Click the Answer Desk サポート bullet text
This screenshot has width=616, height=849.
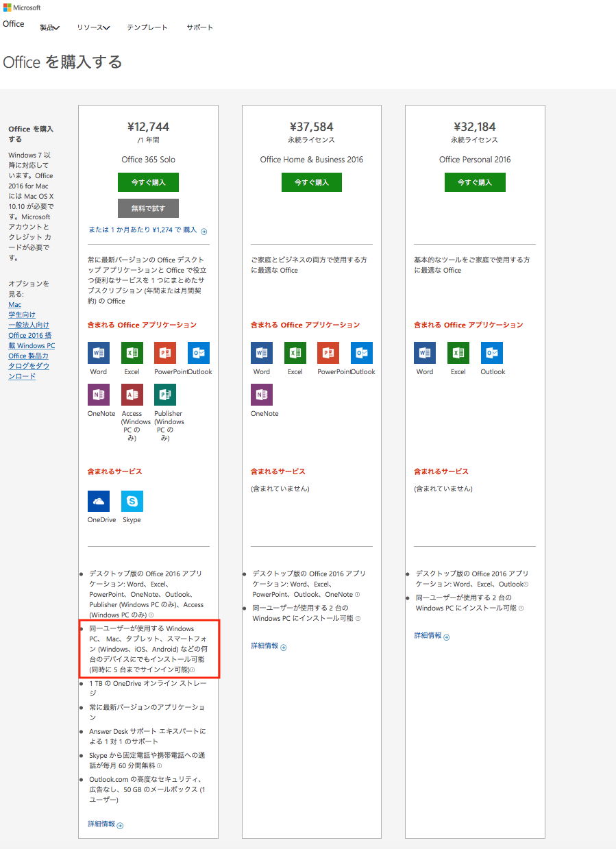(147, 736)
